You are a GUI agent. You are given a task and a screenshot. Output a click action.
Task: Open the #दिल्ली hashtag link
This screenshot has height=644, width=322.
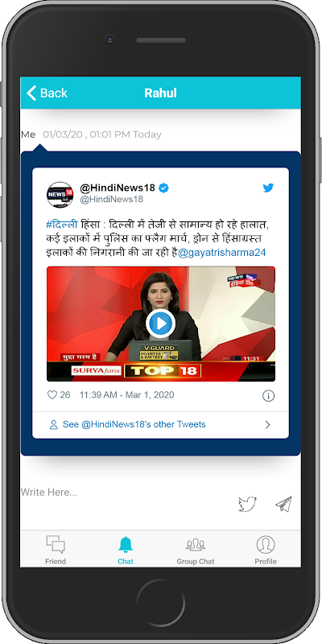pyautogui.click(x=62, y=225)
